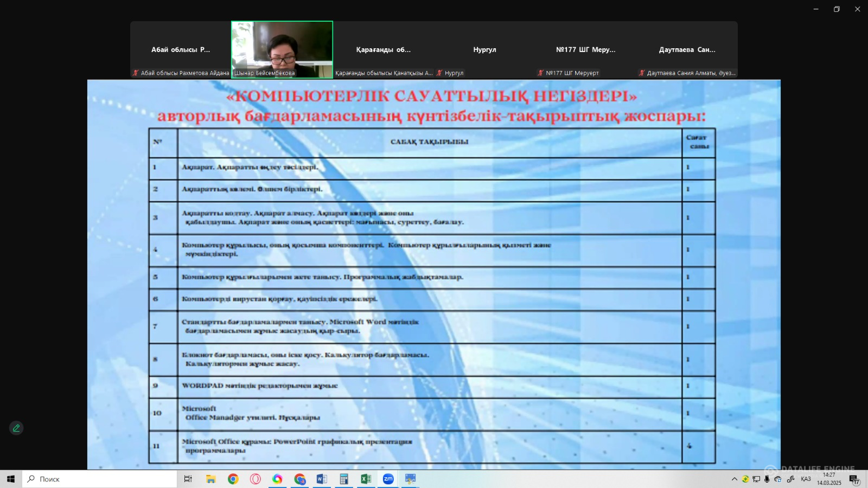The height and width of the screenshot is (488, 868).
Task: Open the Calculator app in taskbar
Action: point(344,479)
